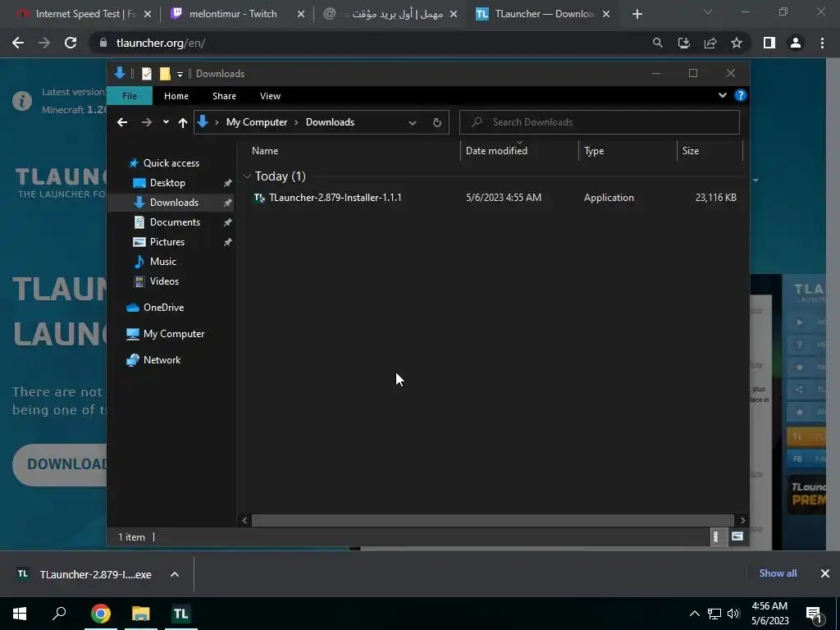Click horizontal scrollbar in file list
This screenshot has width=840, height=630.
point(492,520)
